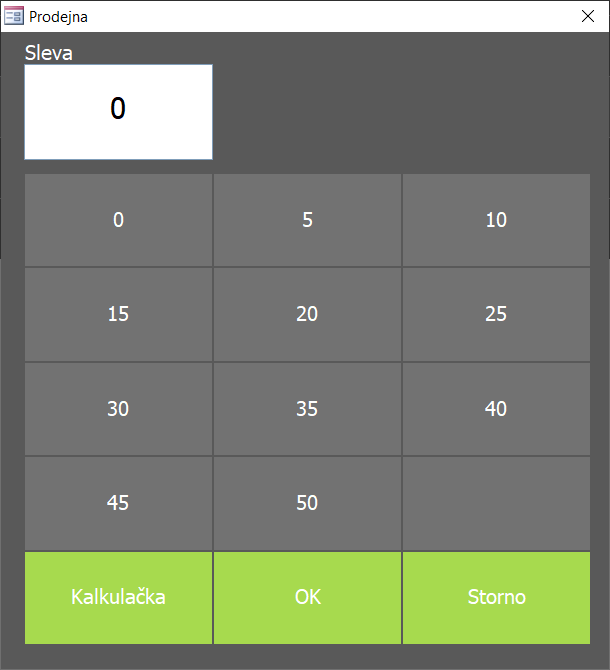Open the Kalkulačka calculator
The width and height of the screenshot is (610, 670).
click(x=118, y=597)
